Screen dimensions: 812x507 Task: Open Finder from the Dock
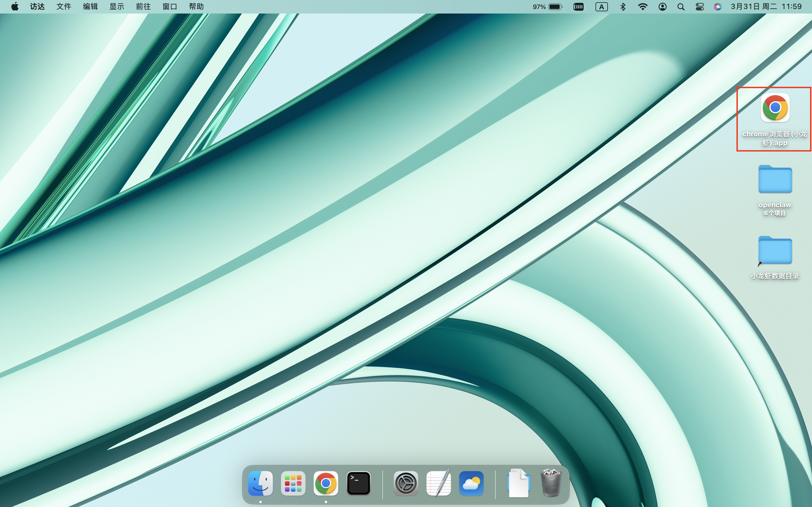coord(261,483)
